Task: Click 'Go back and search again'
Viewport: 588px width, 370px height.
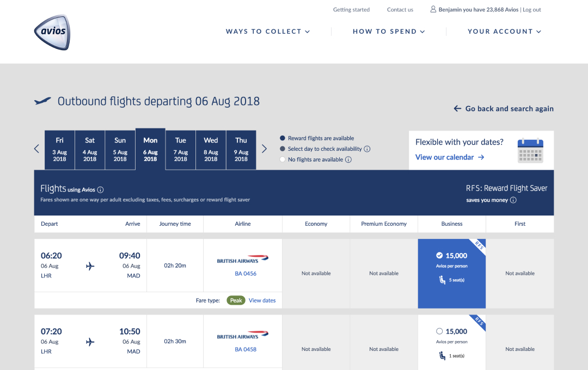Action: [504, 109]
